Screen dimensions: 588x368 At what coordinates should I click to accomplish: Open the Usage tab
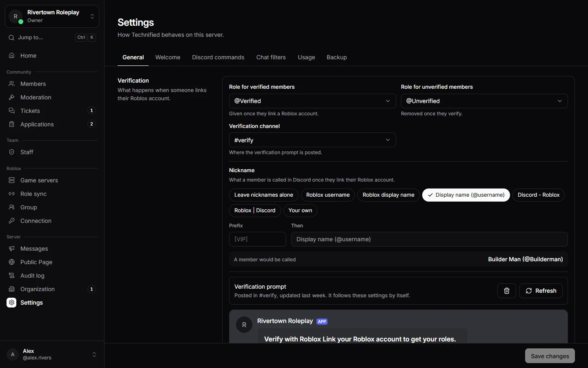[306, 57]
